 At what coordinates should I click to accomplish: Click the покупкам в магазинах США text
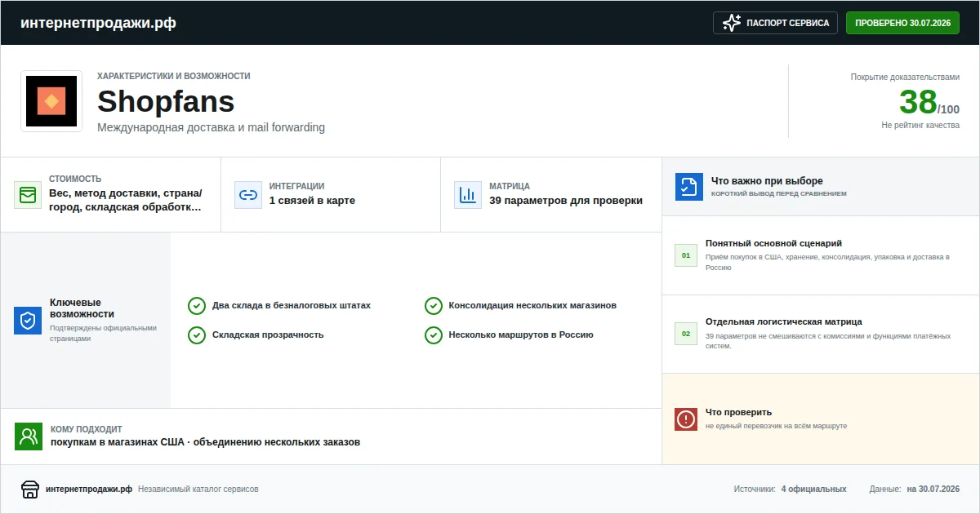point(118,442)
